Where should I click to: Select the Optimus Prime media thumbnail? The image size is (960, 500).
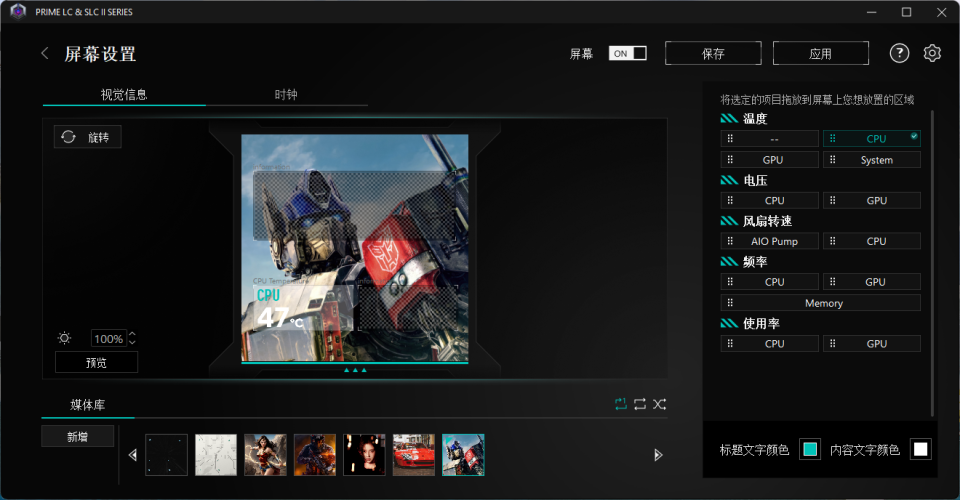(x=463, y=455)
